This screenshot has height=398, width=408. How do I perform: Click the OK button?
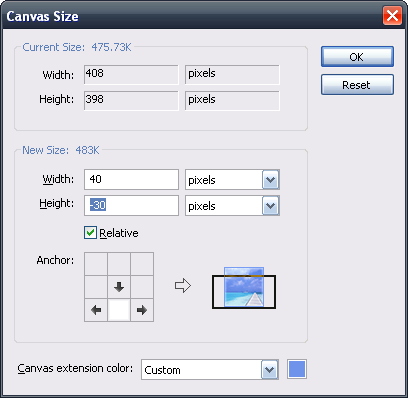click(x=357, y=57)
